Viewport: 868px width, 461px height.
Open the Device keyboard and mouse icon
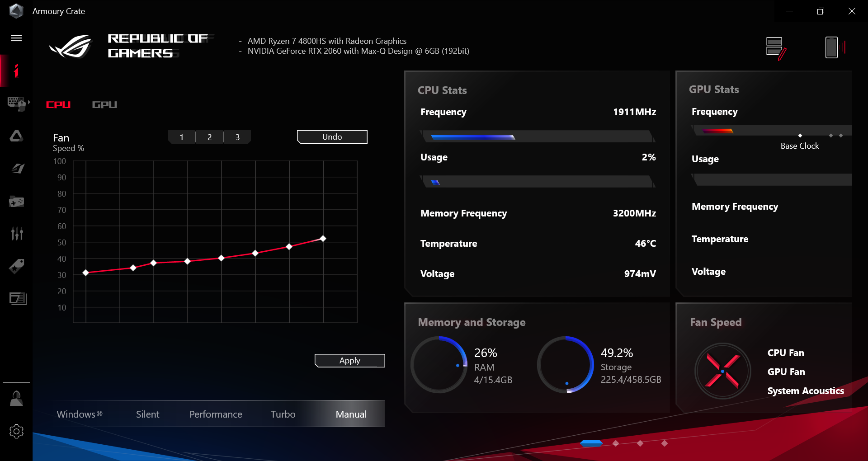point(17,103)
